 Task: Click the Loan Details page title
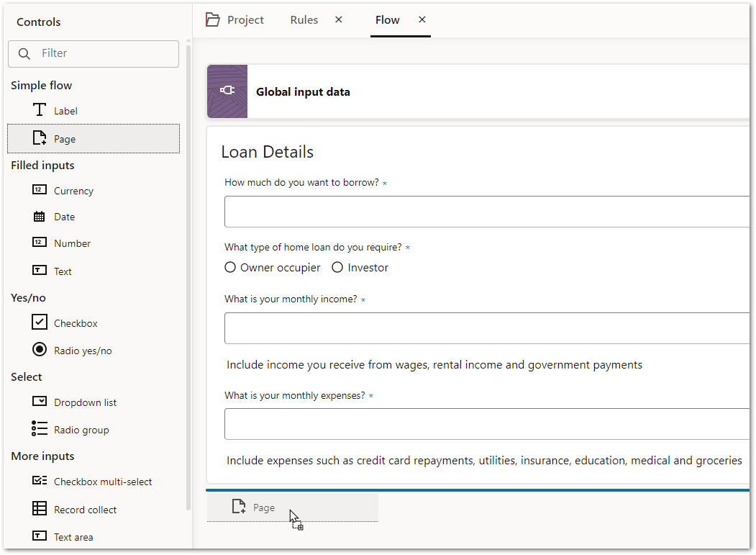pos(267,152)
